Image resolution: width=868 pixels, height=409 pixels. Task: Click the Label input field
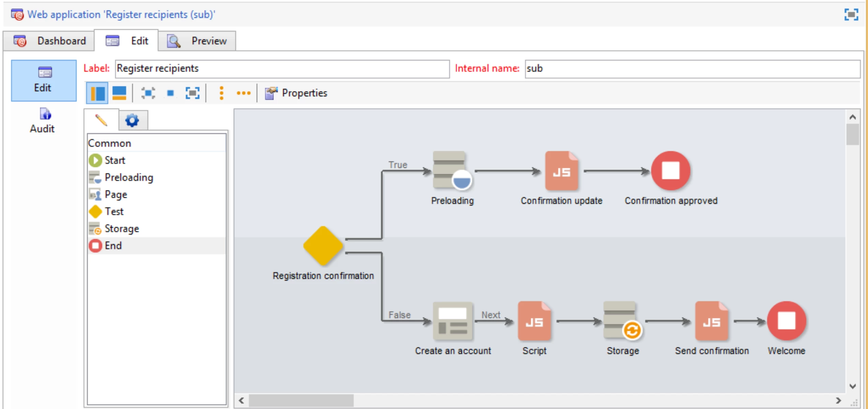[x=282, y=69]
